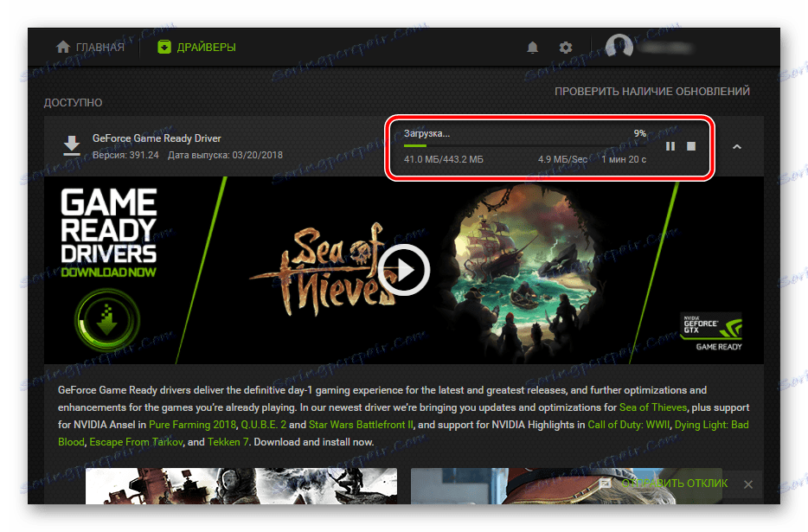808x532 pixels.
Task: Open the right game screenshot thumbnail
Action: 566,486
